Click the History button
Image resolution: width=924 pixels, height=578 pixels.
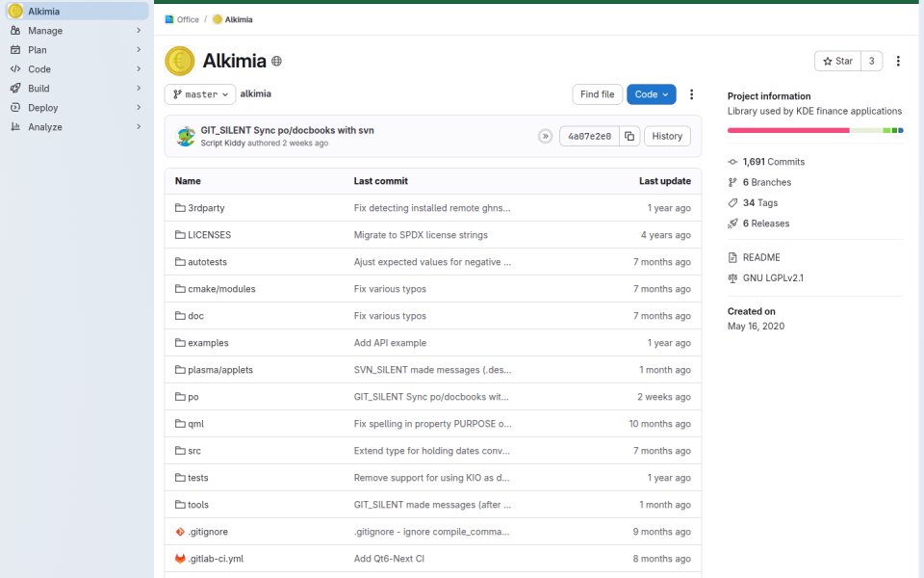[x=666, y=136]
